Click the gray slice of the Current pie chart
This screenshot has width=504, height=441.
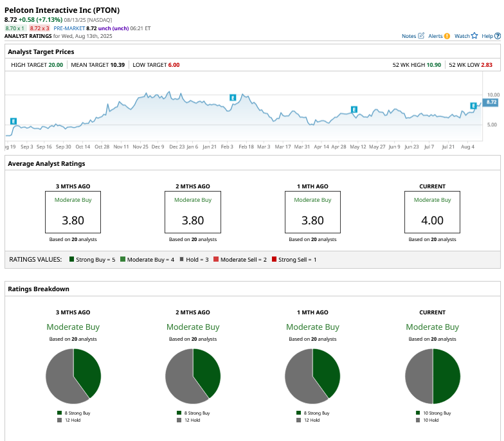pos(419,376)
